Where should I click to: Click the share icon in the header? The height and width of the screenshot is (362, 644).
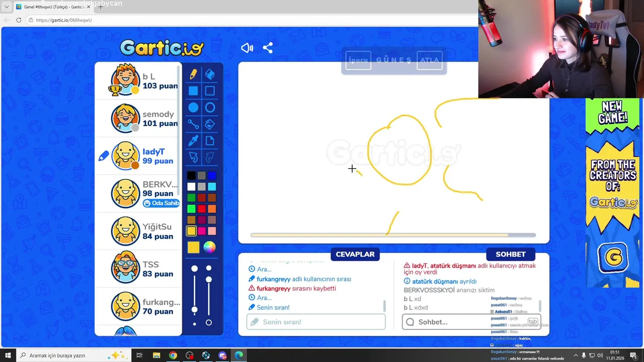[268, 48]
